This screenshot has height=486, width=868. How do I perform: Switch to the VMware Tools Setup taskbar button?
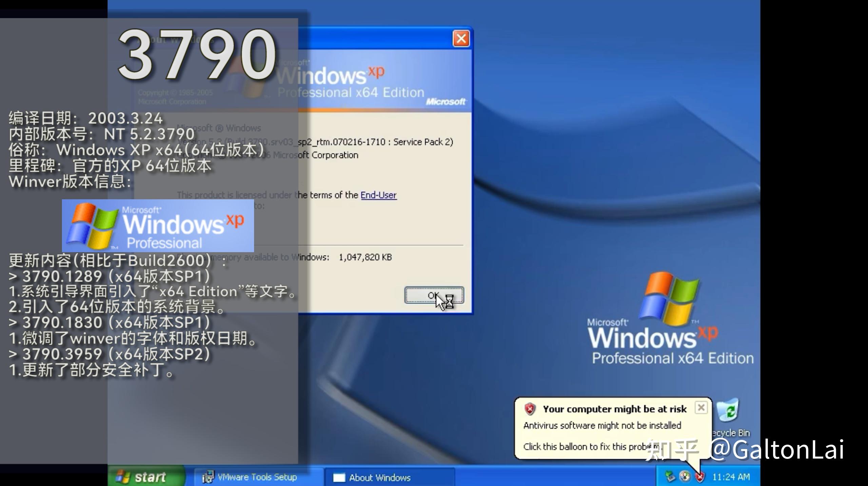click(x=258, y=477)
